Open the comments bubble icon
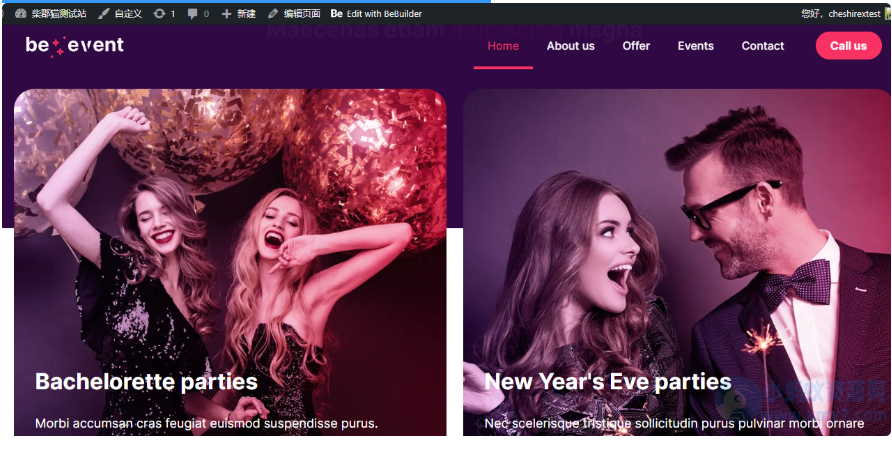 [192, 14]
